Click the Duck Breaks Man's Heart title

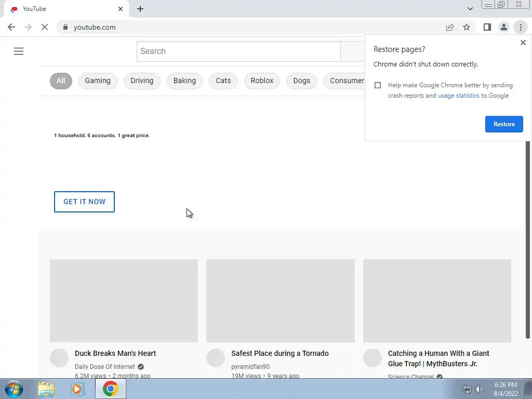pos(115,353)
